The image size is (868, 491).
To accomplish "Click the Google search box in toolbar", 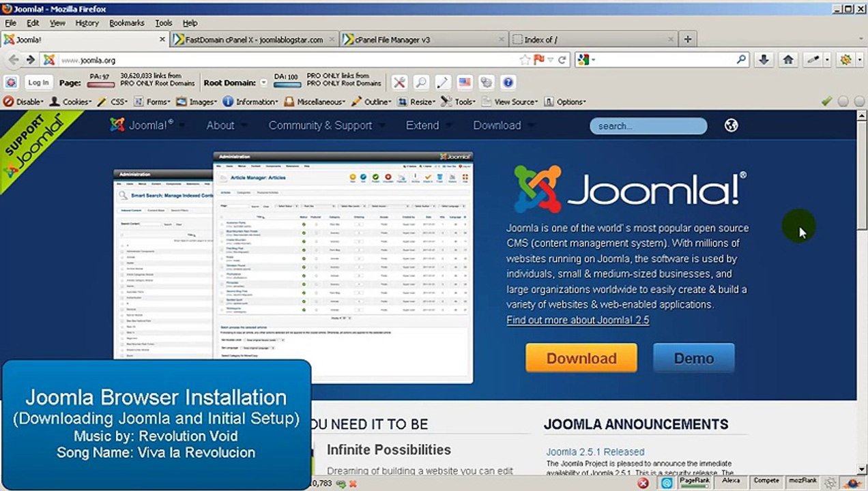I will (662, 60).
